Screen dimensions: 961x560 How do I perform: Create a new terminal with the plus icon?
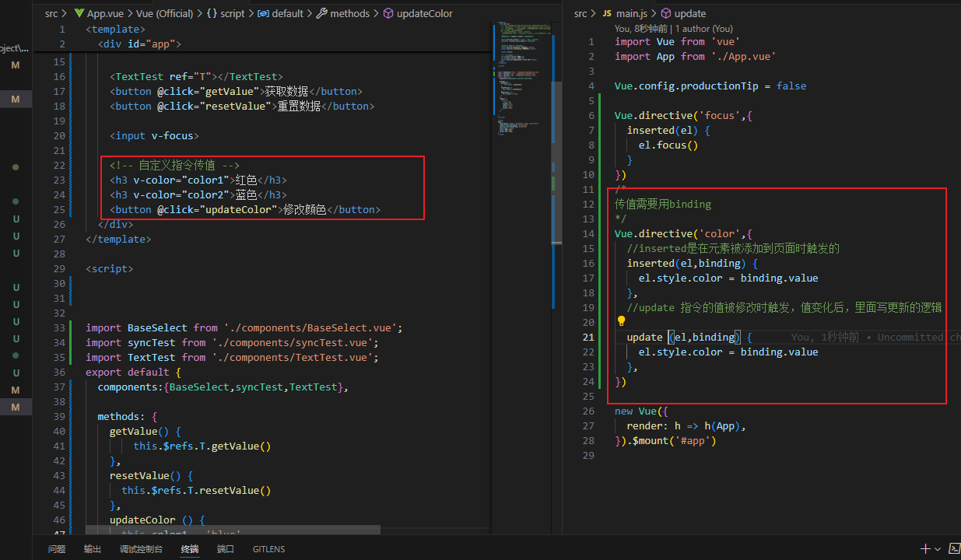(925, 548)
